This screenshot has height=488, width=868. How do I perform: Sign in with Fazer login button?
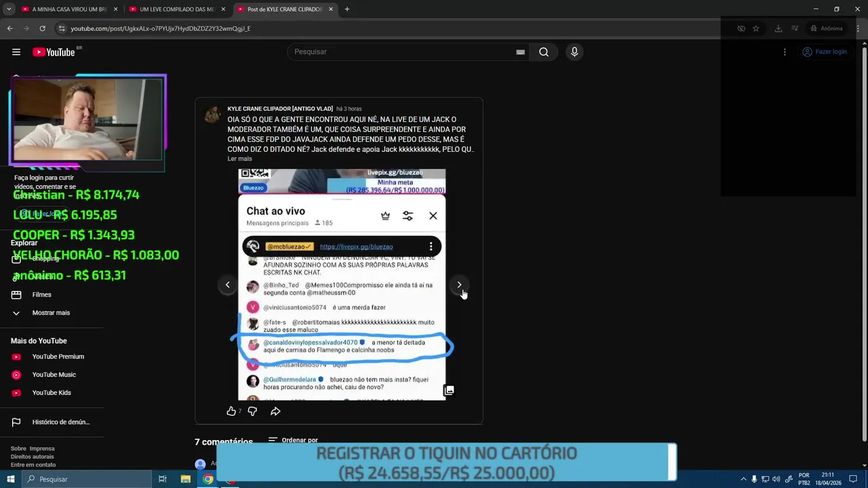[x=825, y=52]
